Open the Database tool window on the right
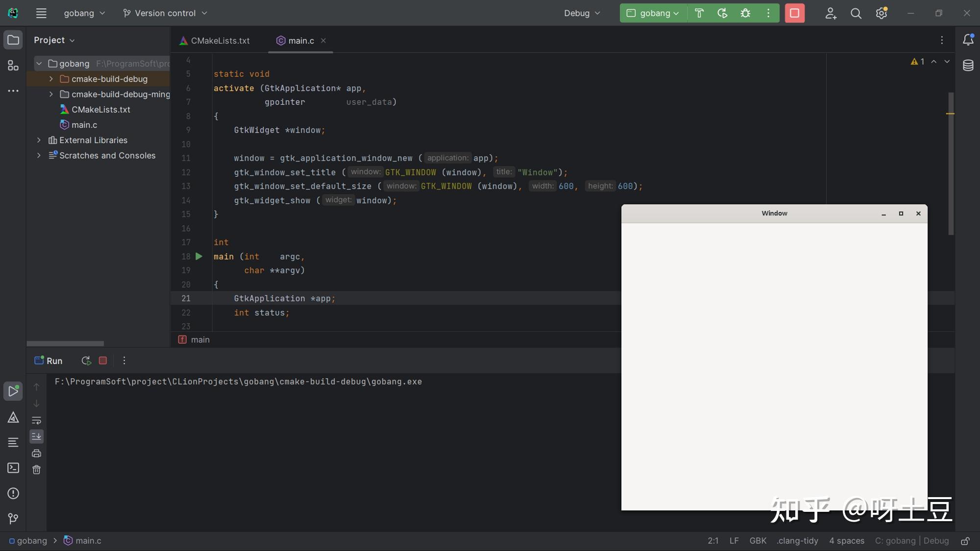 pos(969,65)
